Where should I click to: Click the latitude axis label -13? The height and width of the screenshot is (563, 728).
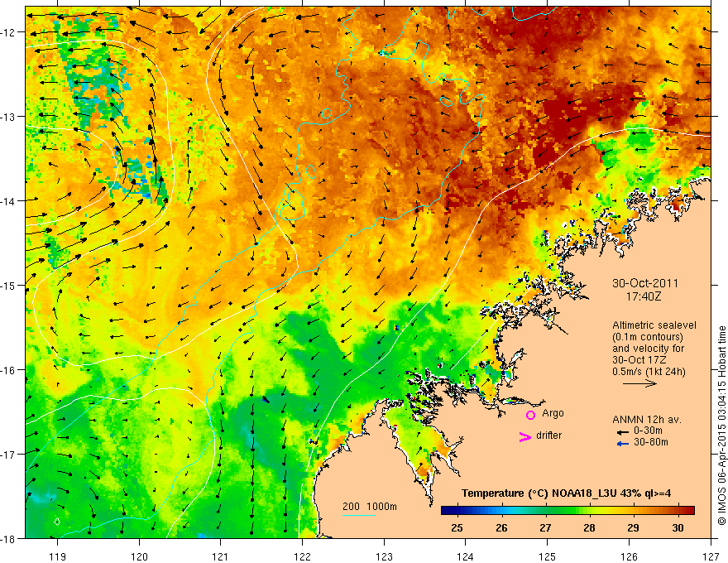click(8, 117)
